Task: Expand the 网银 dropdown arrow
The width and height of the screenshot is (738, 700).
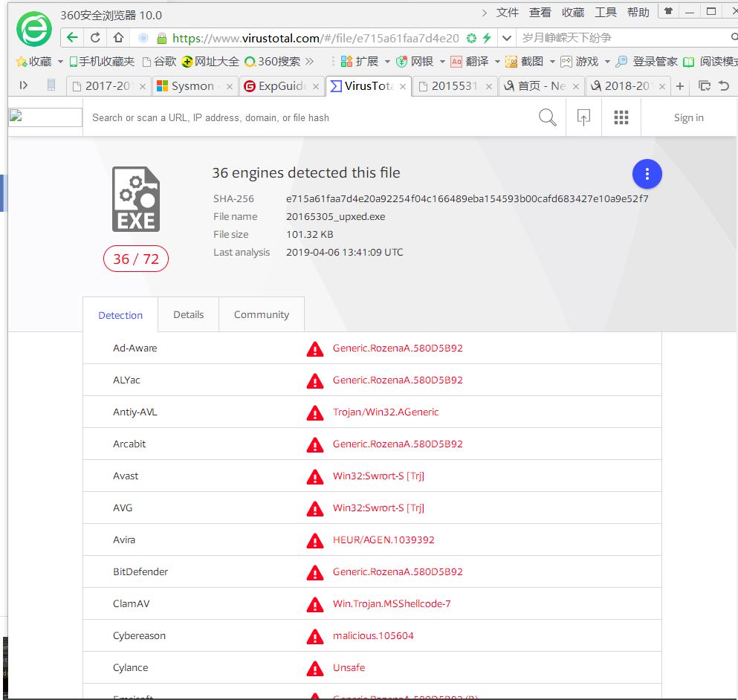Action: (x=442, y=62)
